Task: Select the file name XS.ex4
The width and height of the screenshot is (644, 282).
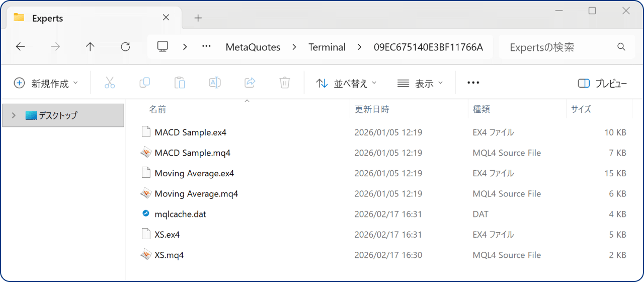Action: [167, 234]
